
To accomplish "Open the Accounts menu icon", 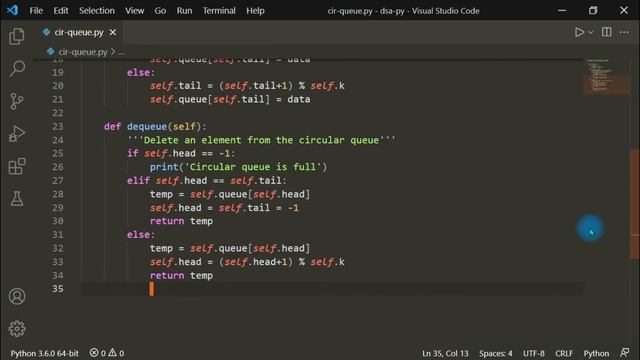I will coord(17,296).
